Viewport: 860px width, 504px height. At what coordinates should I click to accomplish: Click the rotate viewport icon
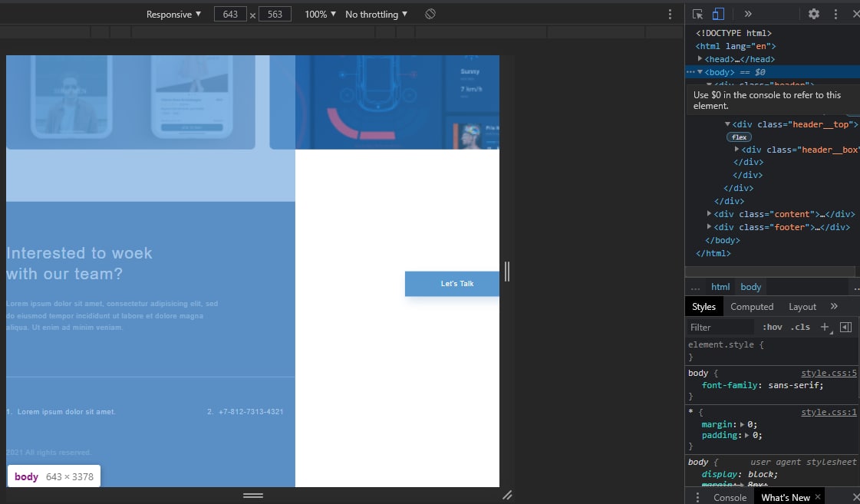coord(430,15)
